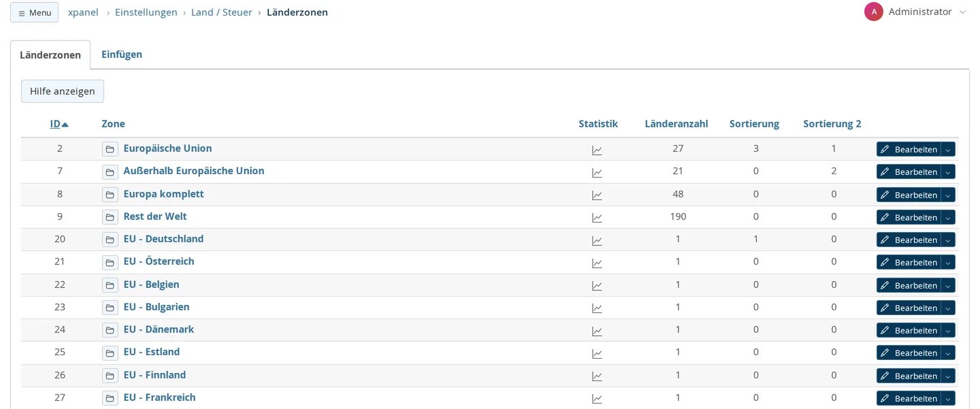Expand Bearbeiten dropdown arrow for EU - Frankreich
Screen dimensions: 980x409
pyautogui.click(x=948, y=398)
